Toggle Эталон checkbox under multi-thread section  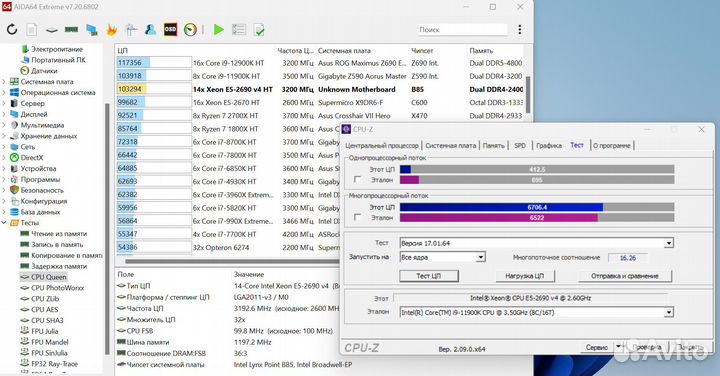tap(358, 218)
